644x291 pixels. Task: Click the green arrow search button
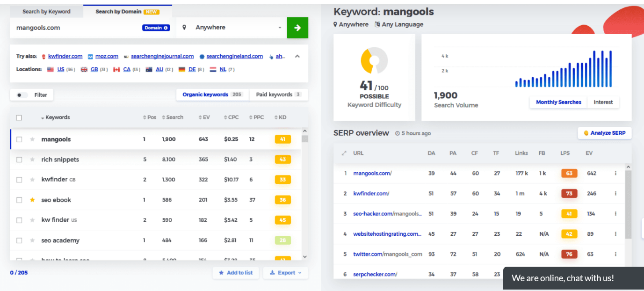pyautogui.click(x=297, y=28)
